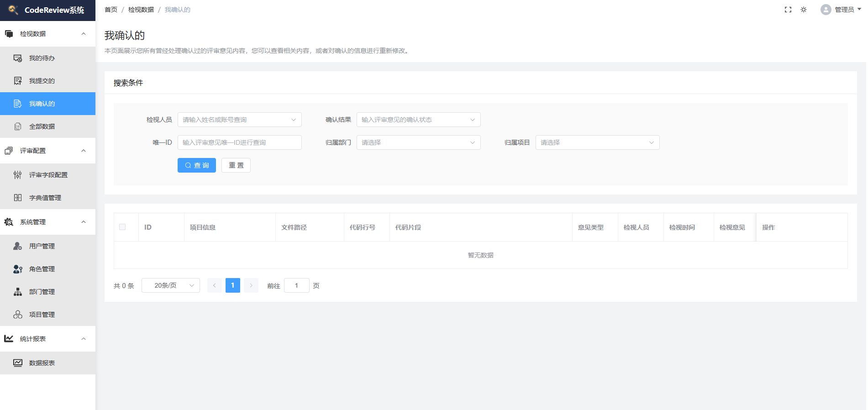Image resolution: width=868 pixels, height=410 pixels.
Task: Go to 我提交的 menu item
Action: [x=42, y=81]
